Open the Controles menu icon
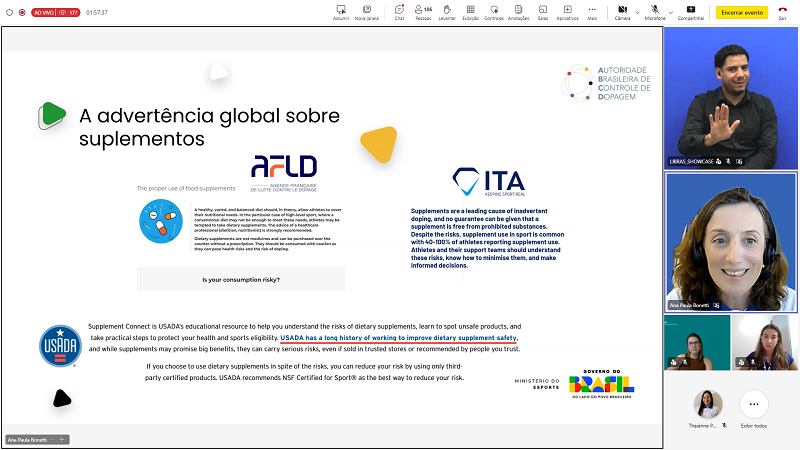 pyautogui.click(x=494, y=10)
